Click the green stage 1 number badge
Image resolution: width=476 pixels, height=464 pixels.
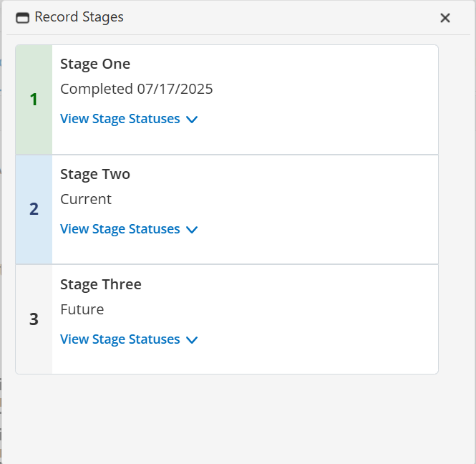click(34, 100)
